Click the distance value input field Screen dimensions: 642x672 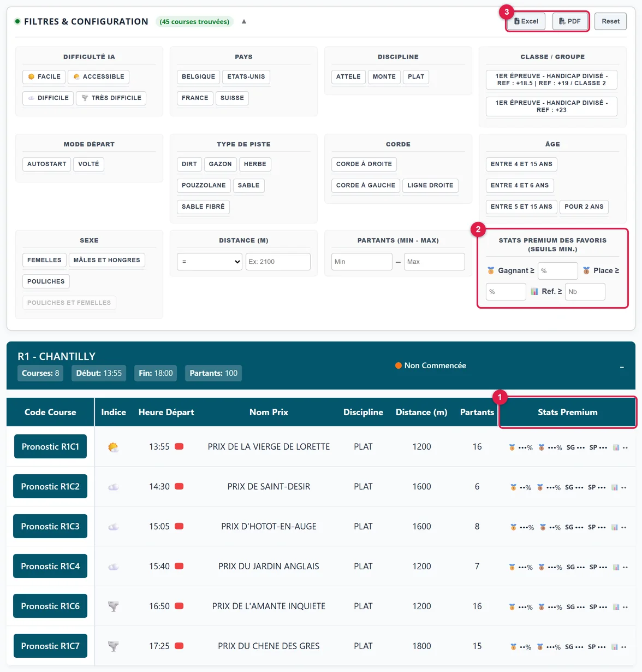[278, 262]
